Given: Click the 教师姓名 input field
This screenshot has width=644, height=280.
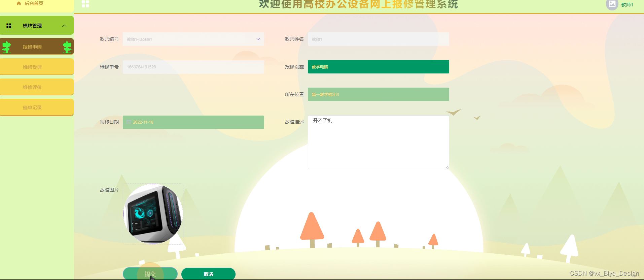Looking at the screenshot, I should point(379,39).
